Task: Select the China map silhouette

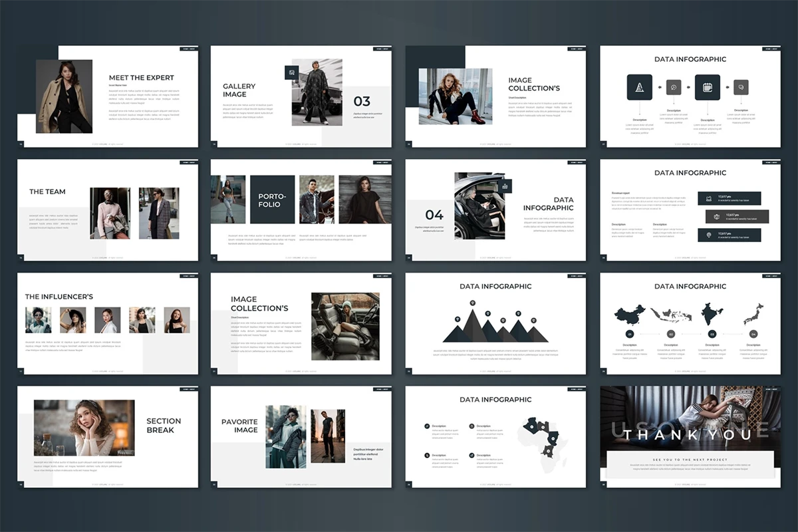Action: [x=630, y=314]
